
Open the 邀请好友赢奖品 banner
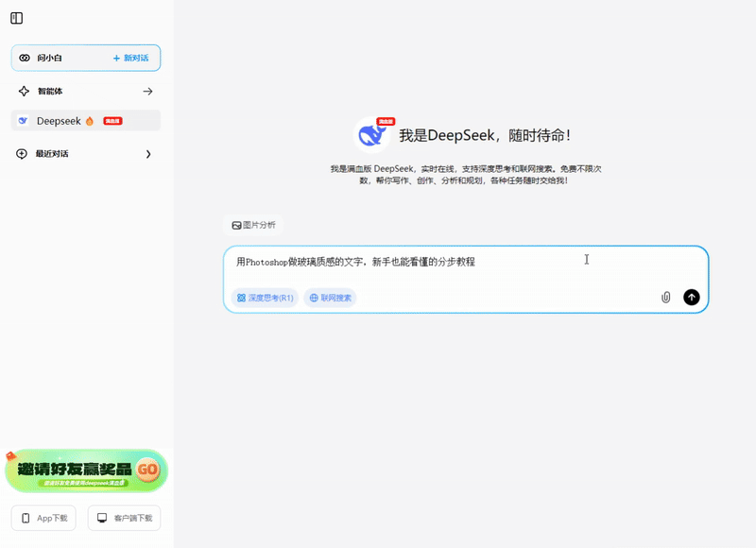86,471
